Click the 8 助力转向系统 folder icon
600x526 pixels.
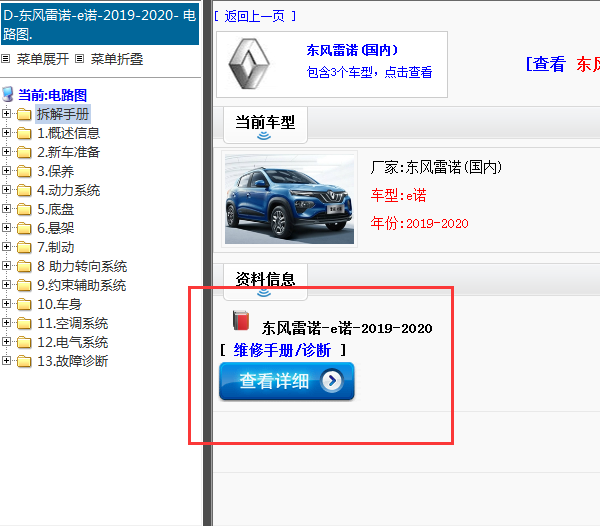[x=24, y=266]
